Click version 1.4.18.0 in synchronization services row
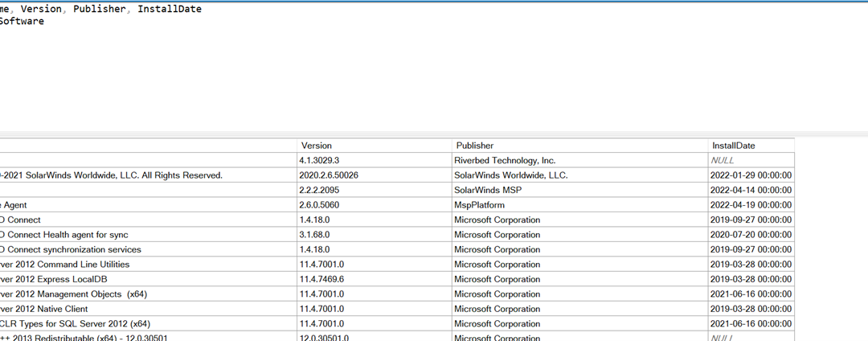The width and height of the screenshot is (868, 341). (x=375, y=249)
